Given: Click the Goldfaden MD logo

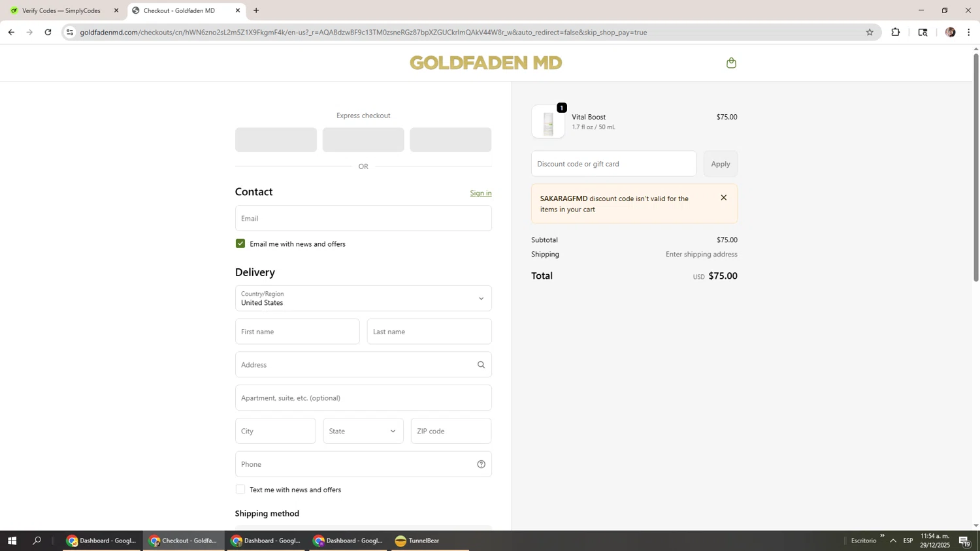Looking at the screenshot, I should tap(486, 63).
